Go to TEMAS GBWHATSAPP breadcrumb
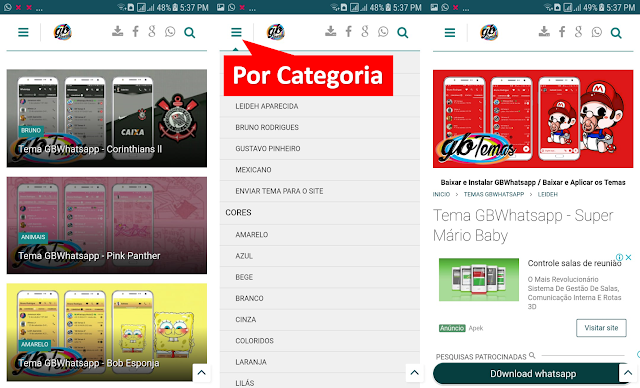The image size is (640, 388). pyautogui.click(x=494, y=195)
